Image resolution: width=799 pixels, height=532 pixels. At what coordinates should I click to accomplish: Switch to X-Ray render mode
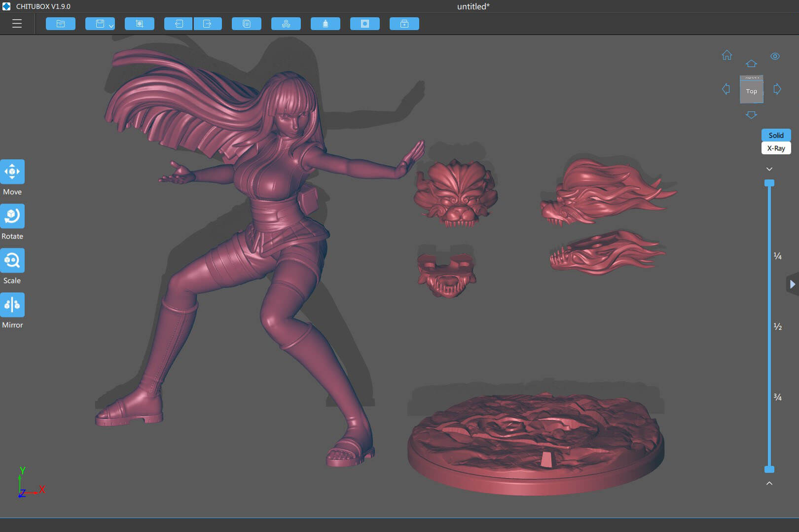[776, 148]
